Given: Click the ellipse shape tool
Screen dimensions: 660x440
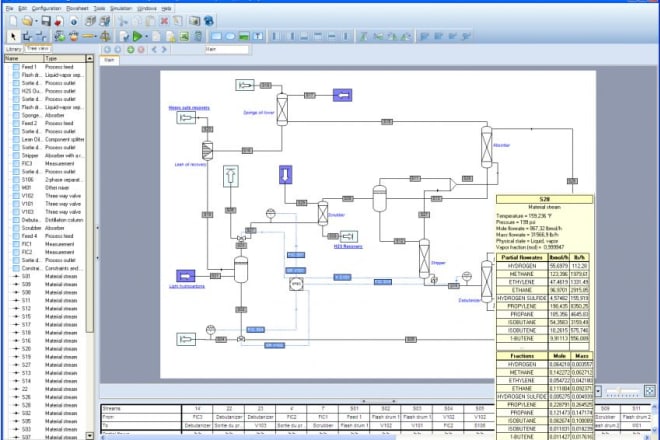Looking at the screenshot, I should (230, 37).
